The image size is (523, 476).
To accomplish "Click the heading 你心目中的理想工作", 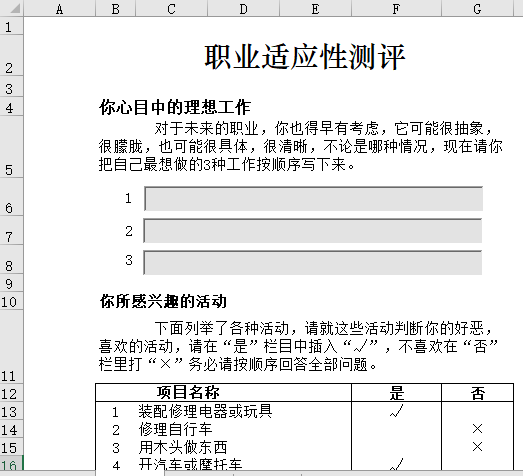I will [175, 107].
